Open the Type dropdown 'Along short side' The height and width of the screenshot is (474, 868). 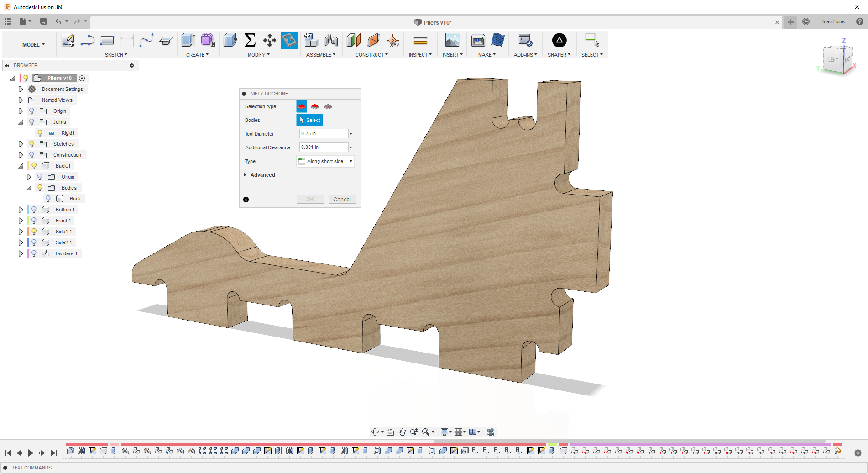point(325,161)
